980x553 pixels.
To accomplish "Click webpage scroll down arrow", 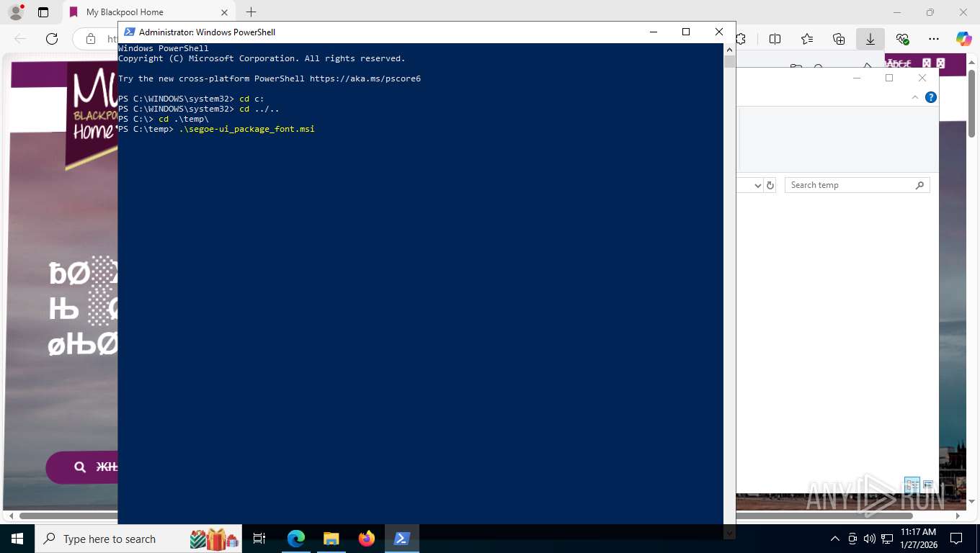I will pos(972,501).
